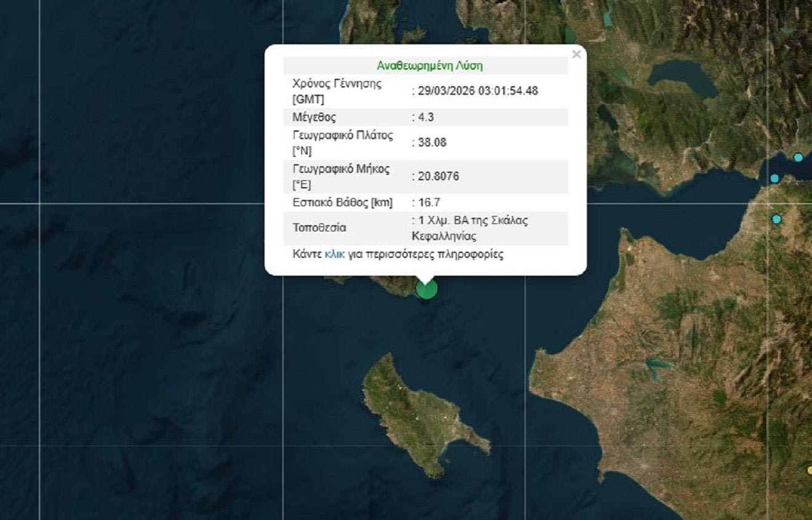Open the 'κλικ' link for more information
812x520 pixels.
coord(334,254)
